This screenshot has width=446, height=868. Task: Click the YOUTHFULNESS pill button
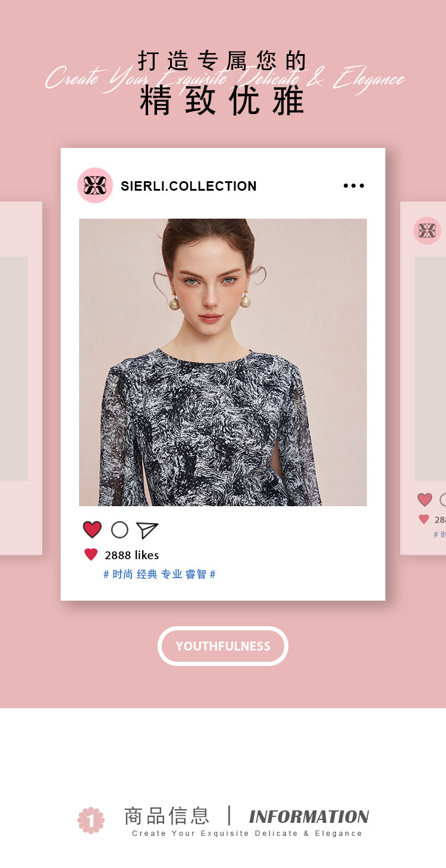tap(223, 646)
